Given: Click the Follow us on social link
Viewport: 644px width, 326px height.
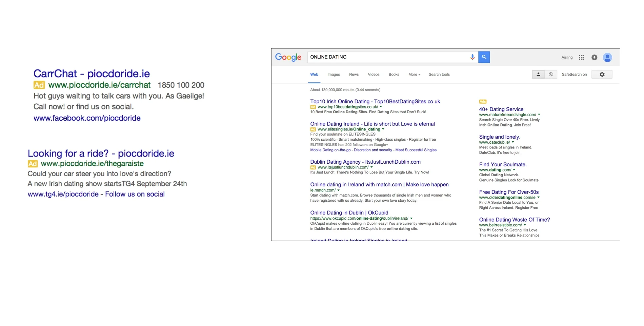Looking at the screenshot, I should [135, 194].
